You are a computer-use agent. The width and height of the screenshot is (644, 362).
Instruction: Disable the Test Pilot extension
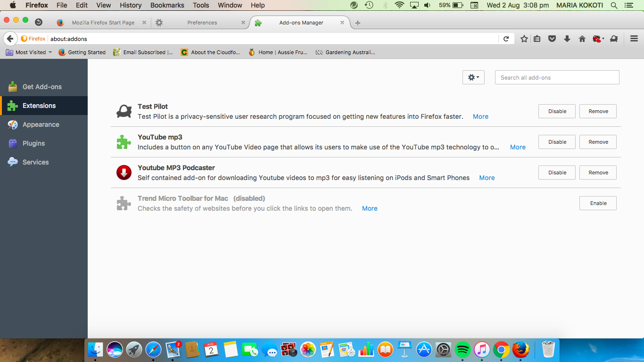point(557,111)
